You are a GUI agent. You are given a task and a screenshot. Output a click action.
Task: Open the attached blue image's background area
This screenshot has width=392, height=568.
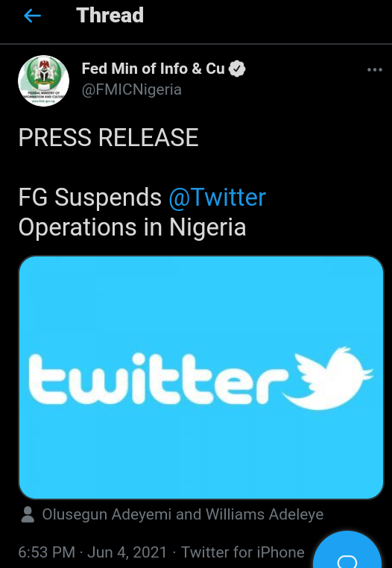[201, 452]
